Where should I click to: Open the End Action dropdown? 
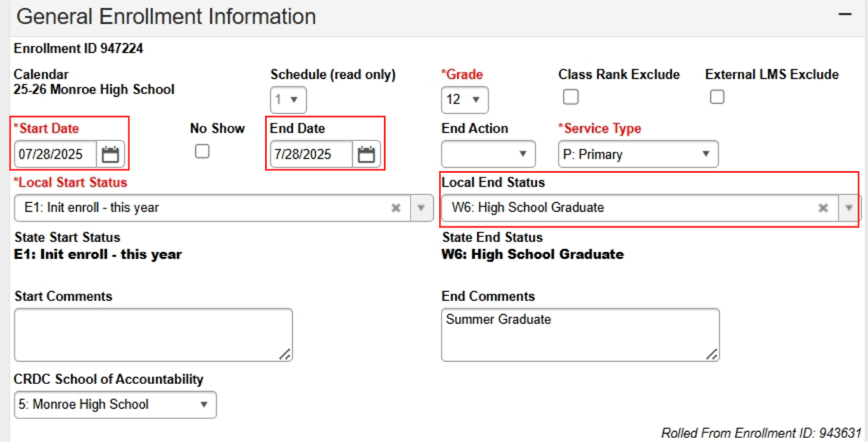pyautogui.click(x=488, y=154)
